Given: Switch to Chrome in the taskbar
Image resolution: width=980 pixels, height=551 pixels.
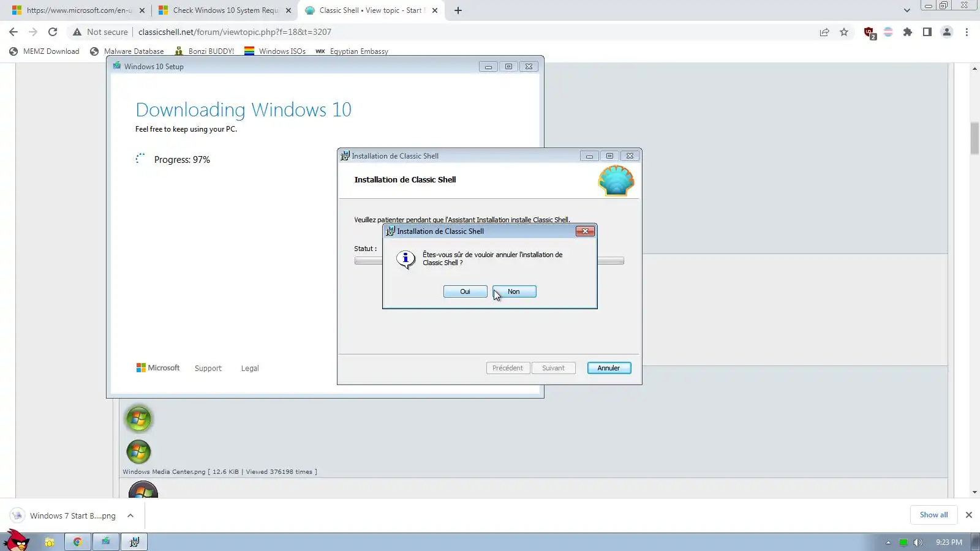Looking at the screenshot, I should (x=78, y=542).
